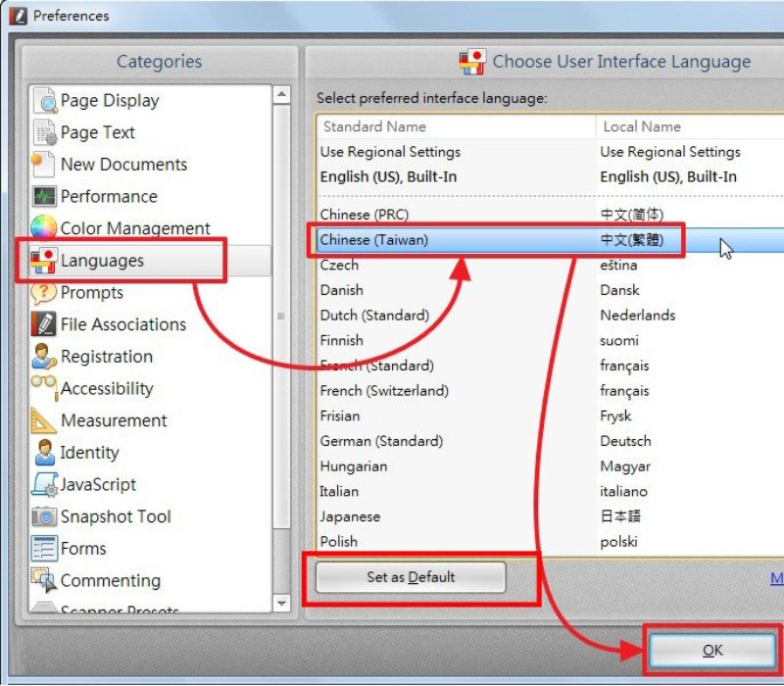The width and height of the screenshot is (784, 686).
Task: Click the Measurement ruler icon
Action: click(x=45, y=421)
